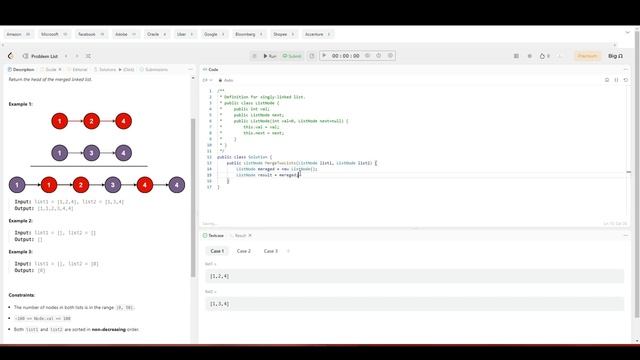Open the notes icon beside Submit
This screenshot has width=640, height=360.
(312, 56)
